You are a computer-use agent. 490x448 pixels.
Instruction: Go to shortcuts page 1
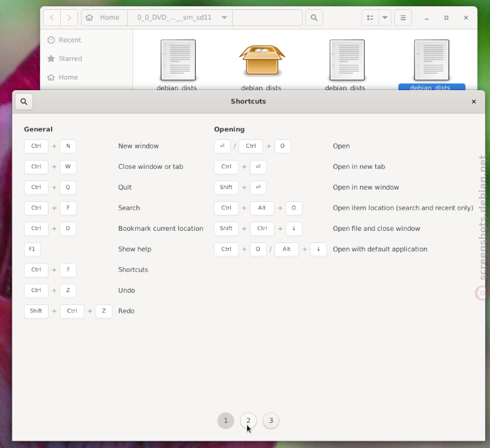pyautogui.click(x=225, y=420)
